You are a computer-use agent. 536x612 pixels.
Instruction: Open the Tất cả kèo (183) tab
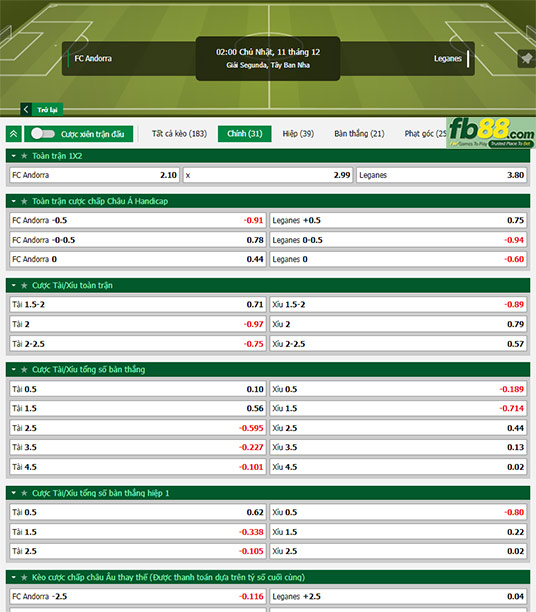[179, 134]
